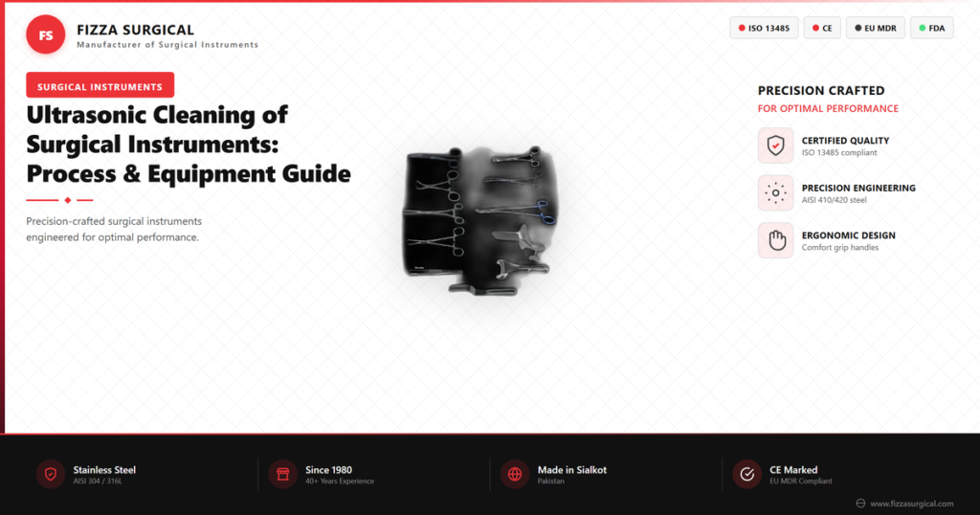Click the Certified Quality shield icon
Viewport: 980px width, 515px height.
[x=775, y=146]
